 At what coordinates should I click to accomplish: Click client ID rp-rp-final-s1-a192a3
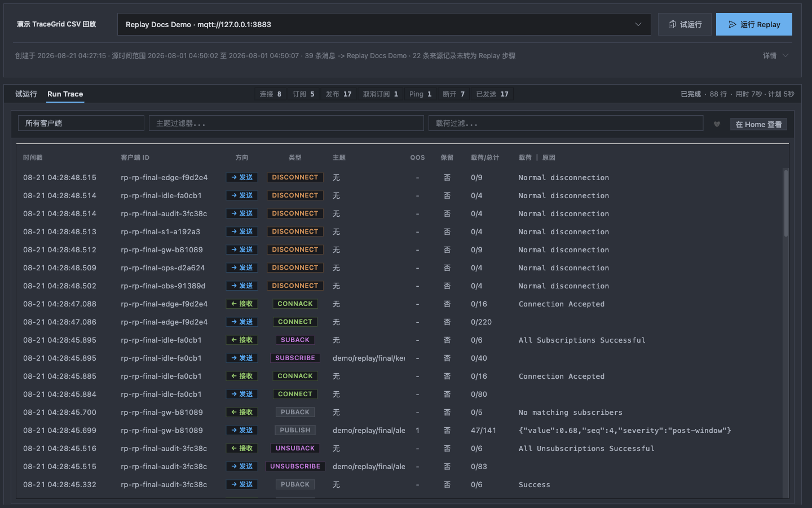[x=160, y=231]
